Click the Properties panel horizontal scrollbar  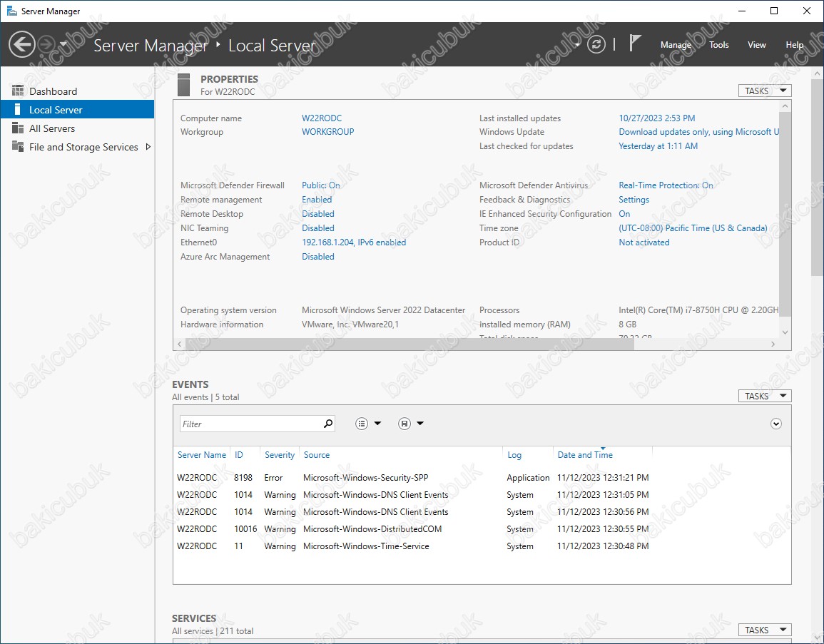[x=410, y=344]
